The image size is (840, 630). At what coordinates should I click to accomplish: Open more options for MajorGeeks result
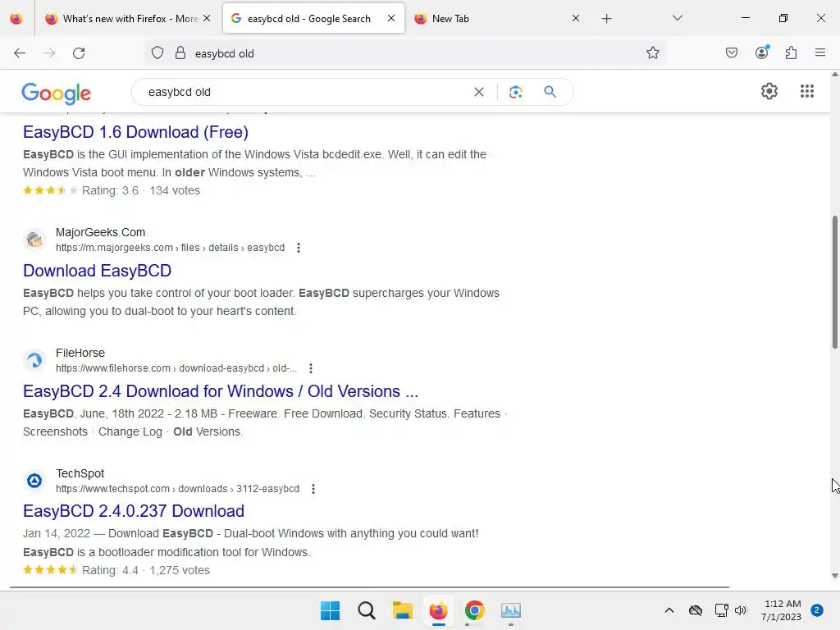pos(299,248)
